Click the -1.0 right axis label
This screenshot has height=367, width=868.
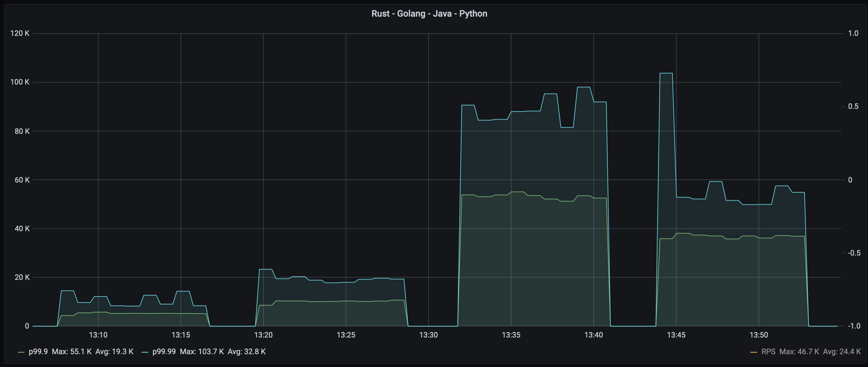point(854,326)
